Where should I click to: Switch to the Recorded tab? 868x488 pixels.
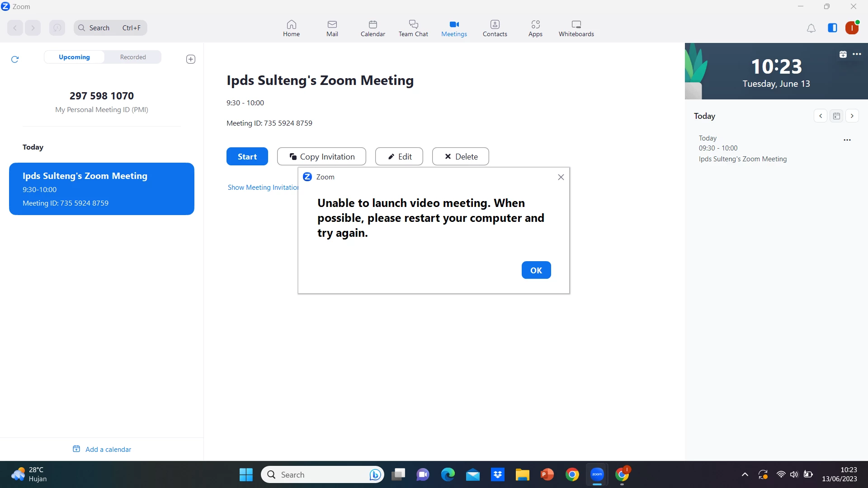(x=133, y=57)
